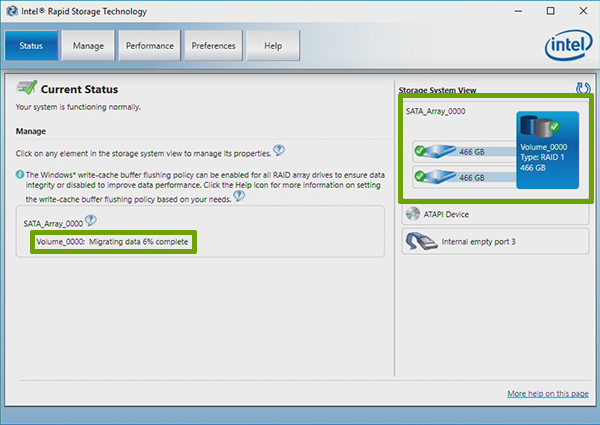Click 'Volume_0000: Migrating data 6% complete' text
This screenshot has width=600, height=425.
(x=112, y=242)
